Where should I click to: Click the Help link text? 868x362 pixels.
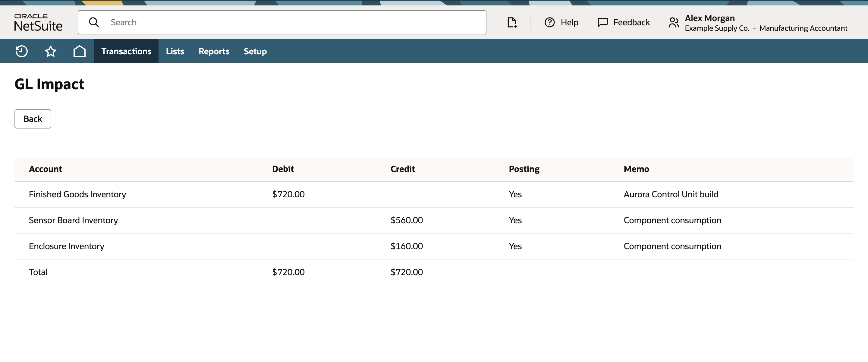[x=569, y=22]
